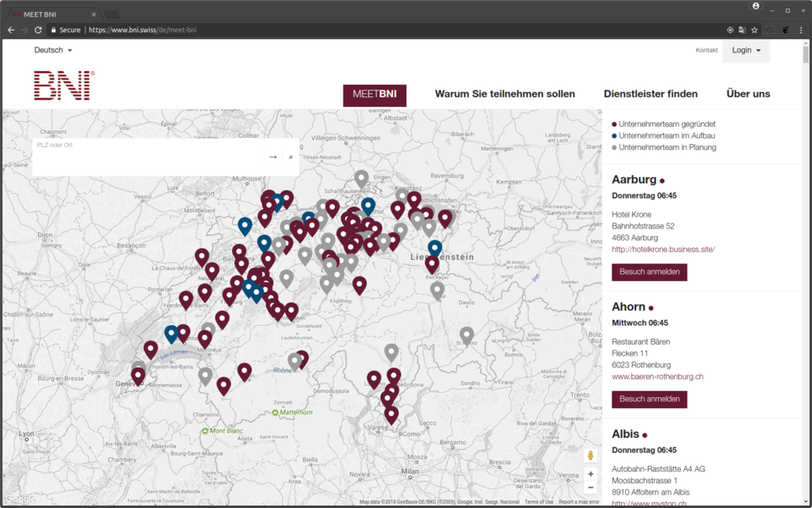Click the blue pin above the Liechtenstein label
This screenshot has width=812, height=508.
(435, 249)
